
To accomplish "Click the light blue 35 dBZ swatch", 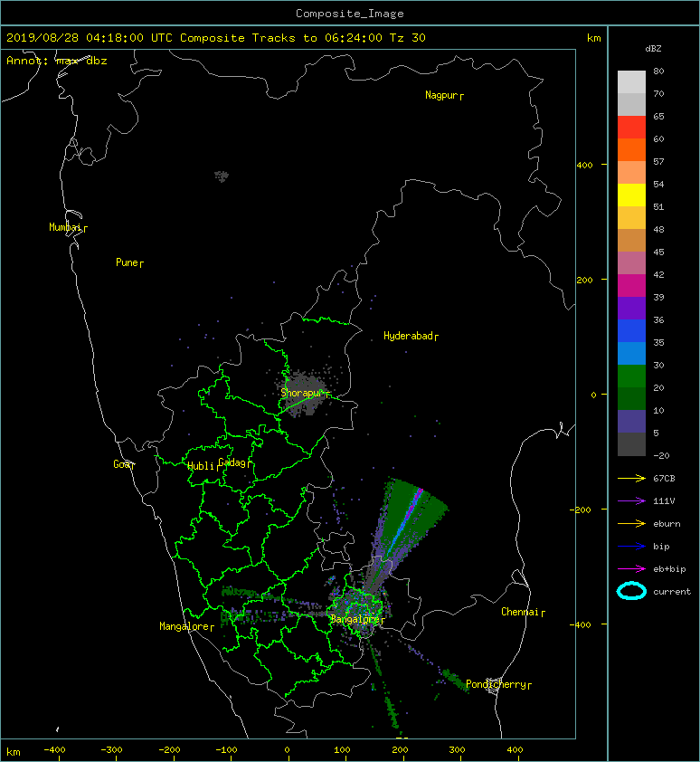I will [x=631, y=354].
